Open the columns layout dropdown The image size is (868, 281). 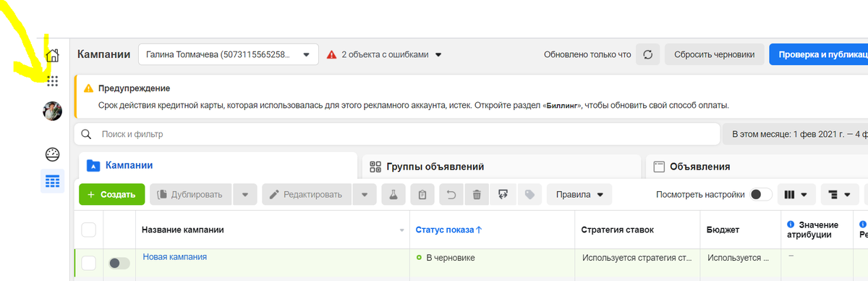(796, 195)
